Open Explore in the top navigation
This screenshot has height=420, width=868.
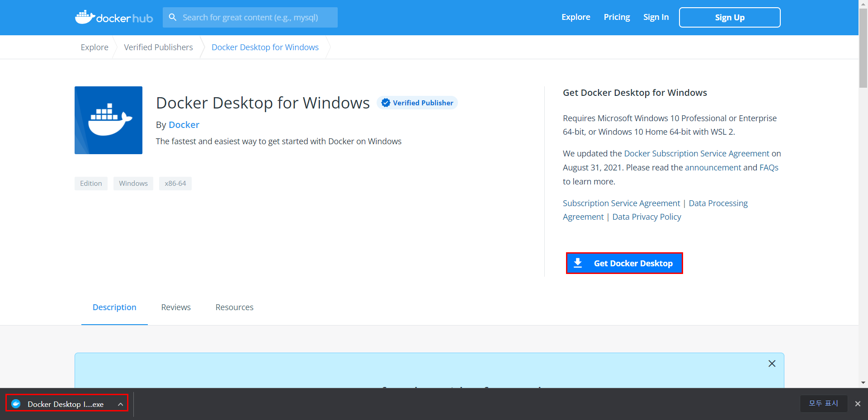(x=576, y=17)
